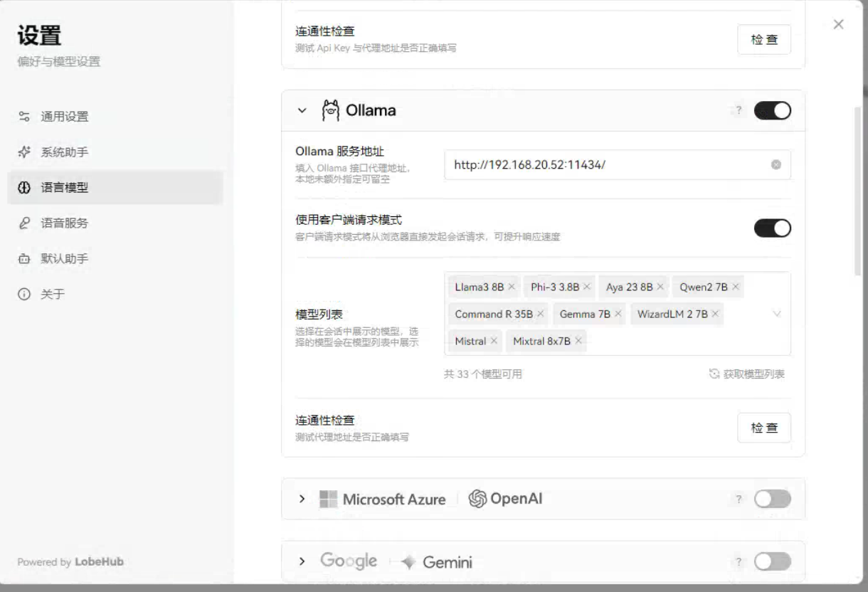Click the Google logo text

tap(349, 561)
